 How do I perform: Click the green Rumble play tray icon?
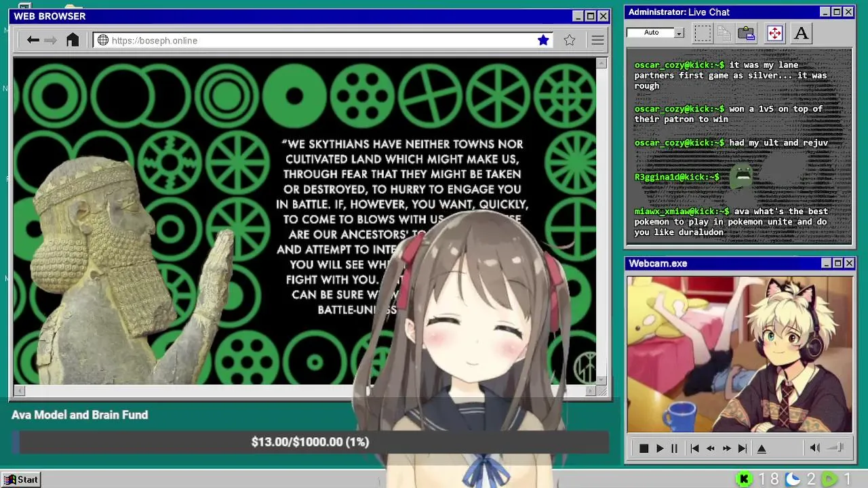[829, 479]
